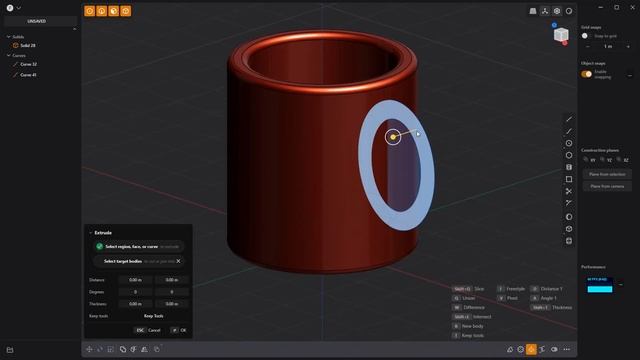Collapse the Extrude dialog chevron
Image resolution: width=640 pixels, height=360 pixels.
pos(91,233)
